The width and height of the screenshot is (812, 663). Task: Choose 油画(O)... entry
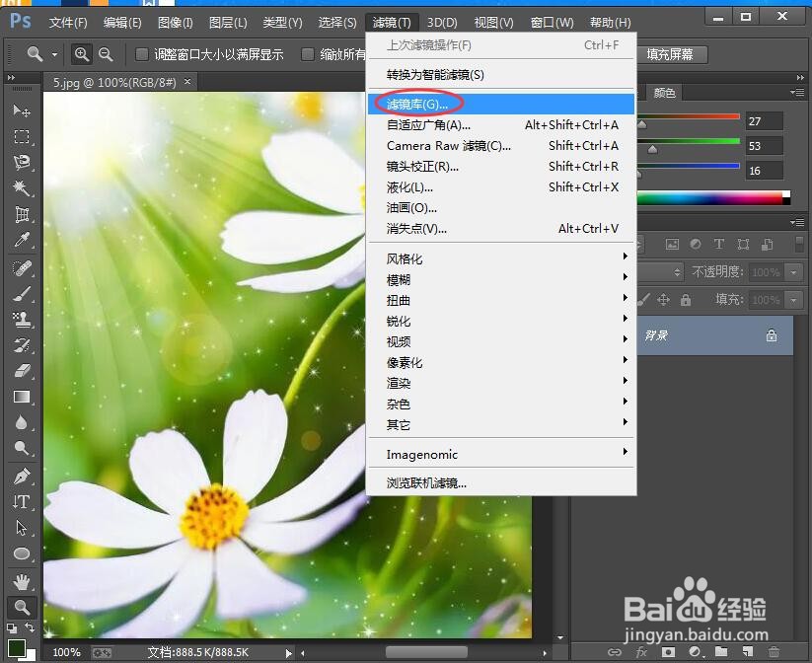pos(501,208)
